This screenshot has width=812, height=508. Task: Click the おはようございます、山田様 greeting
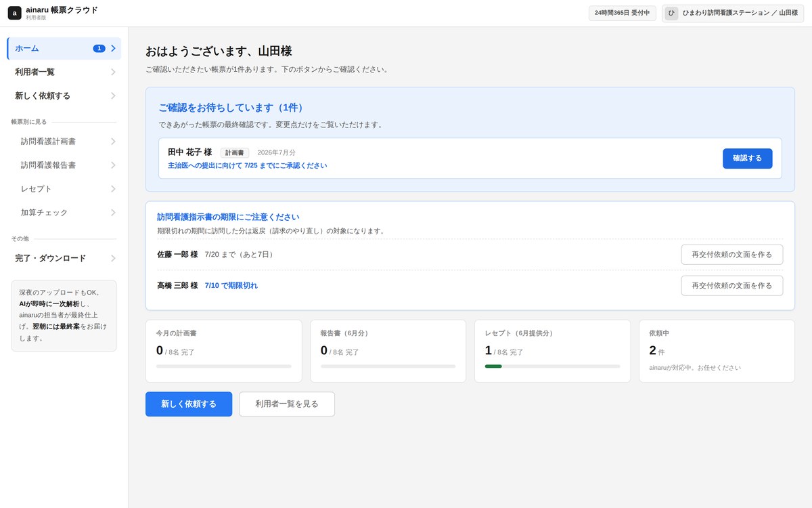(x=219, y=51)
